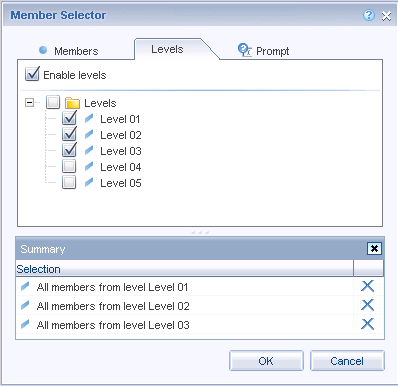
Task: Open the help icon in the title bar
Action: coord(369,15)
